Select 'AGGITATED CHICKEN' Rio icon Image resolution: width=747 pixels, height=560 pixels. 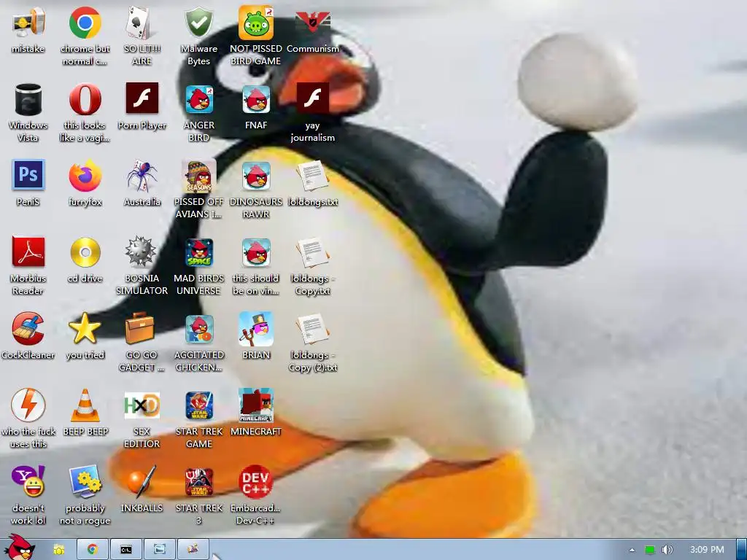pyautogui.click(x=198, y=330)
